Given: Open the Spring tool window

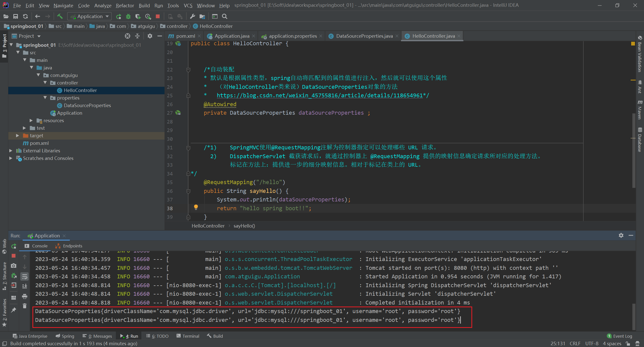Looking at the screenshot, I should click(x=65, y=336).
